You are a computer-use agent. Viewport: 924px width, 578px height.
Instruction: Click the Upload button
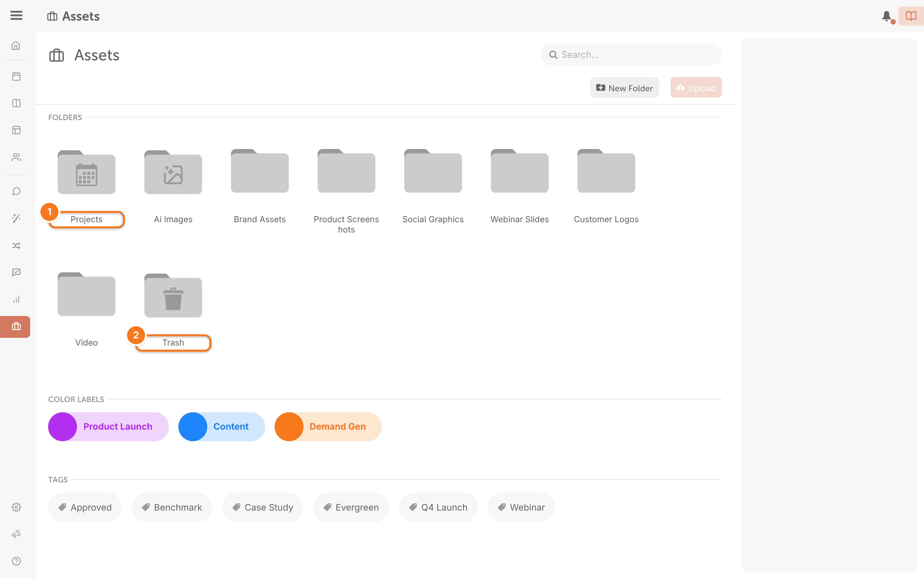[x=696, y=88]
